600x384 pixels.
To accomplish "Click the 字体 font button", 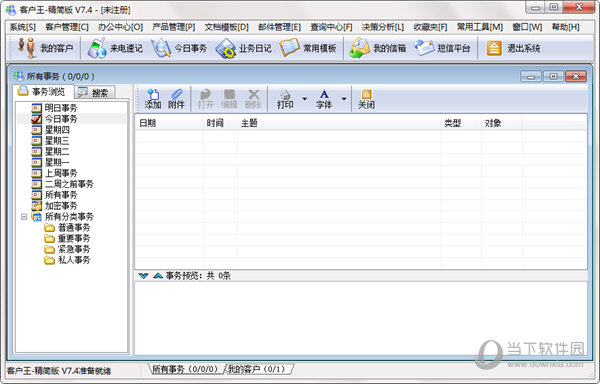I will click(324, 99).
